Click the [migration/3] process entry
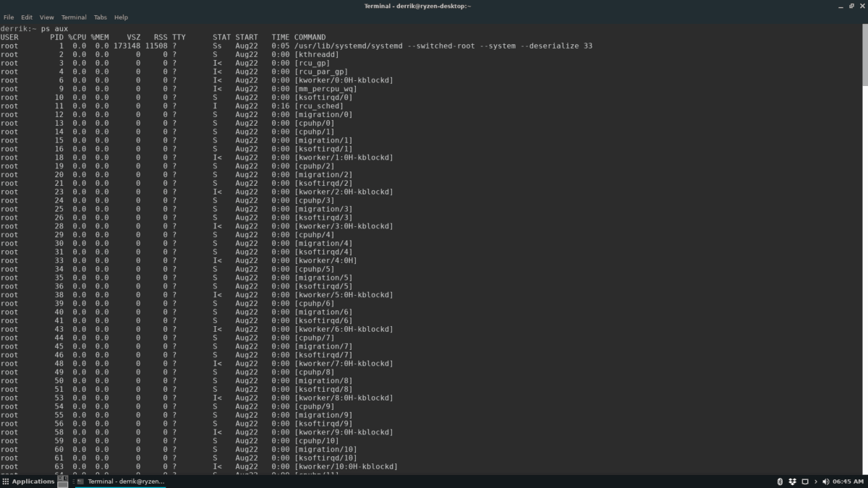The image size is (868, 488). [323, 209]
